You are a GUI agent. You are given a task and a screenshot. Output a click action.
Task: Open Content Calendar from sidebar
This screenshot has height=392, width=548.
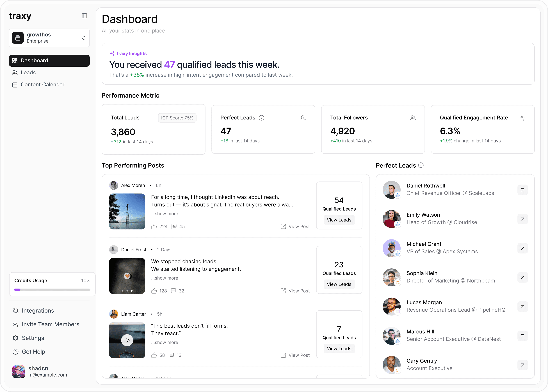[42, 85]
